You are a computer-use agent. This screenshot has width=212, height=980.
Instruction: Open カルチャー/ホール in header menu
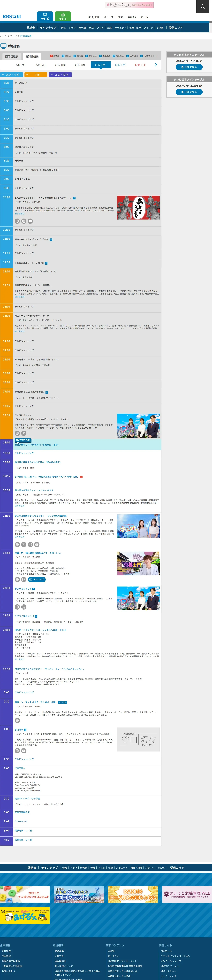click(x=137, y=17)
